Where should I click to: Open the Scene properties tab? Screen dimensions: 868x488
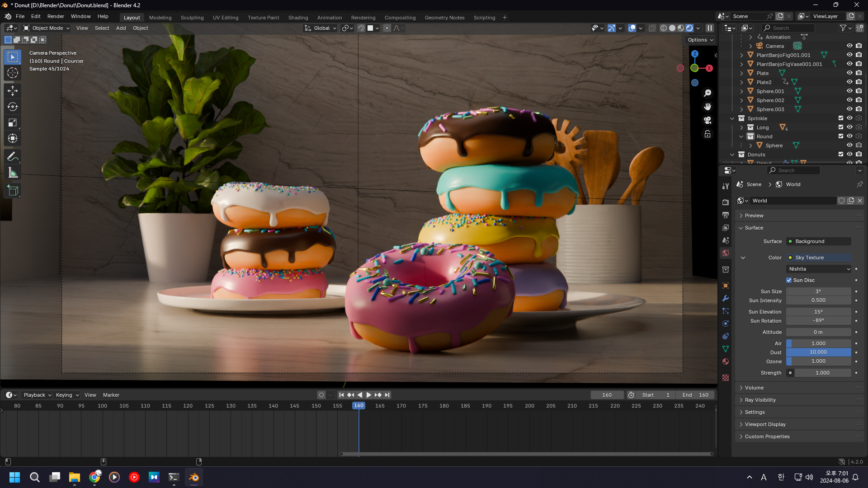726,240
